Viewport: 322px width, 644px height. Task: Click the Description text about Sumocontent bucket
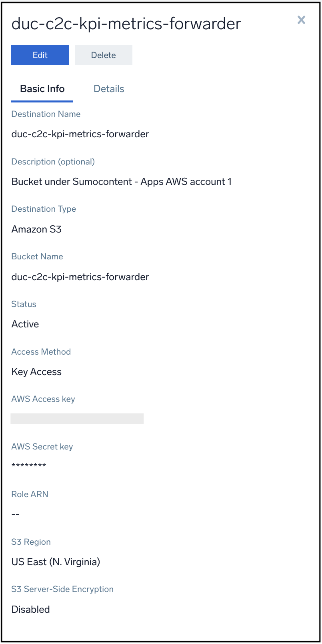coord(121,182)
